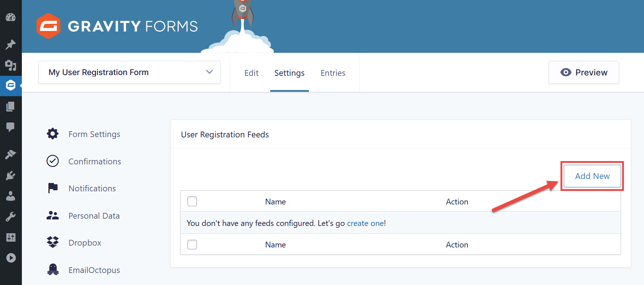Open Notifications in the settings menu

click(x=92, y=188)
